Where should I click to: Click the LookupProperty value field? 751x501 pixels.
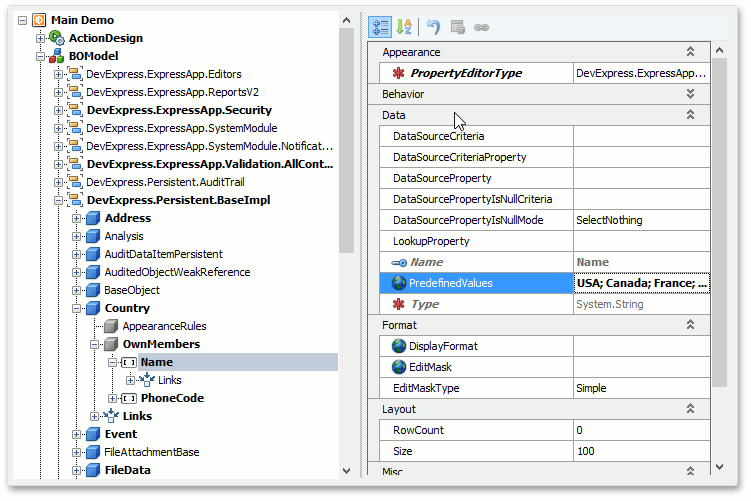pos(641,241)
